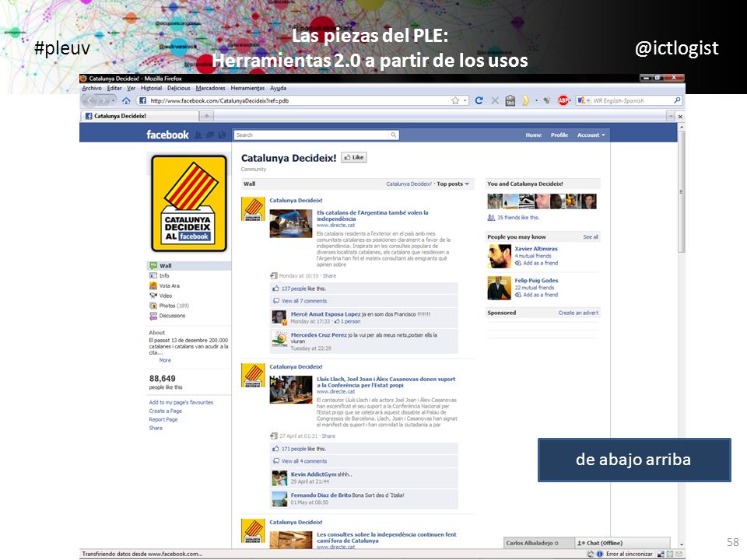Click the bookmark star icon in the address bar
The image size is (747, 560).
(455, 100)
